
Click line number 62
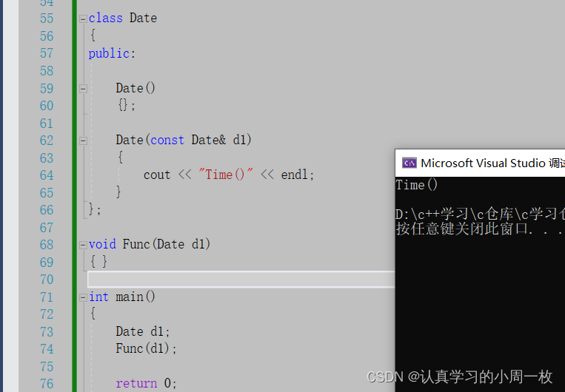point(47,141)
